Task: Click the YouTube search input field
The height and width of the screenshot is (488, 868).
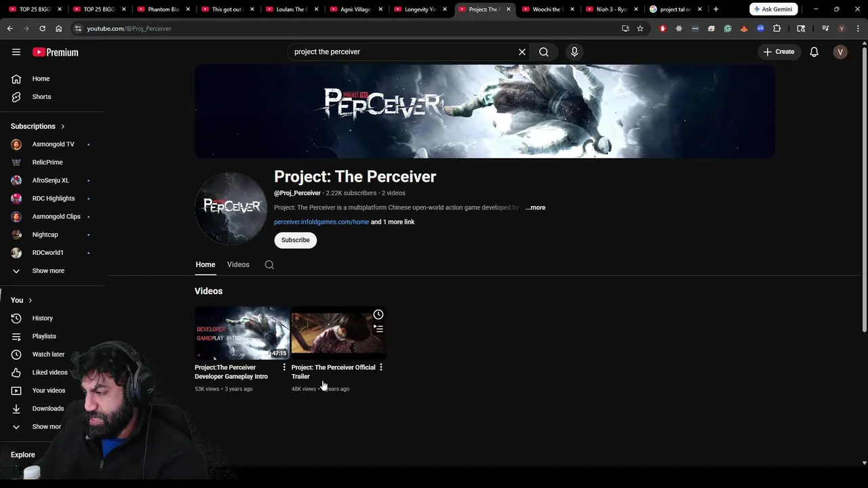Action: point(403,52)
